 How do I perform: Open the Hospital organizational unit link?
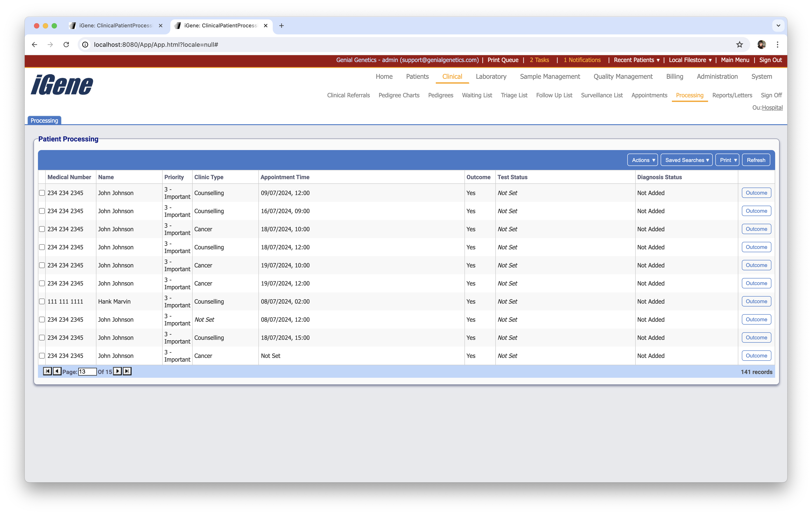[x=773, y=107]
